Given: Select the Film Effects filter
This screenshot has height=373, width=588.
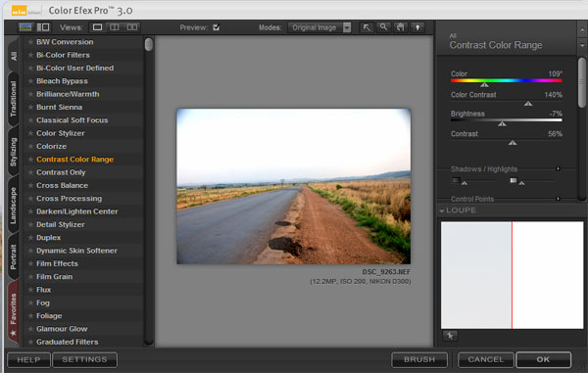Looking at the screenshot, I should pyautogui.click(x=57, y=263).
